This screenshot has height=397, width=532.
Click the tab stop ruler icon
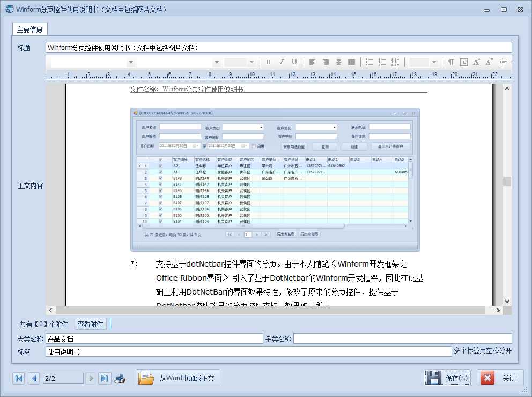click(x=464, y=62)
